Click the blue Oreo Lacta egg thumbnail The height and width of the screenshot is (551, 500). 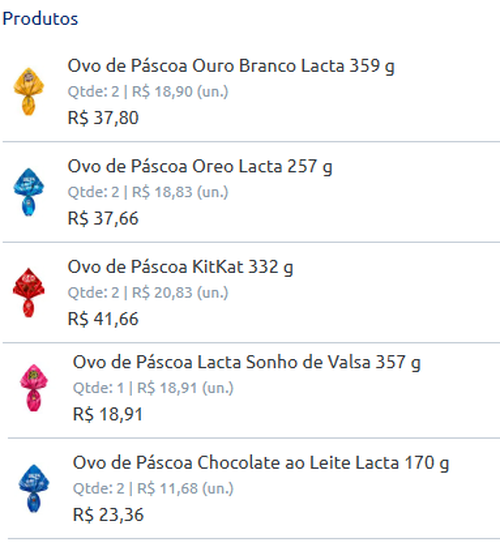[28, 192]
